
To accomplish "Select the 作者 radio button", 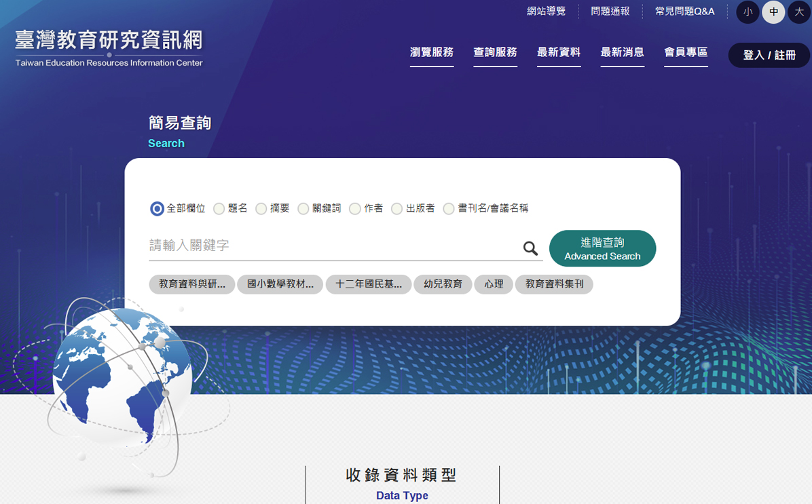I will coord(355,209).
